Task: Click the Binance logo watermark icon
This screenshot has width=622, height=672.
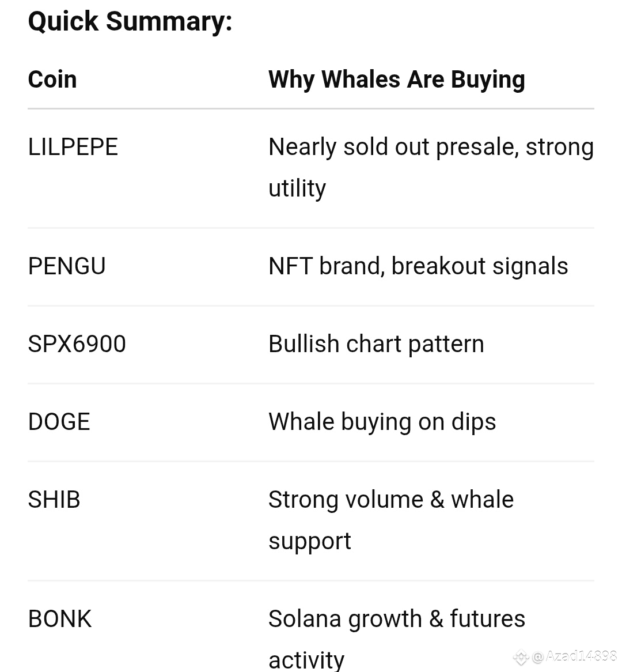Action: pyautogui.click(x=521, y=657)
